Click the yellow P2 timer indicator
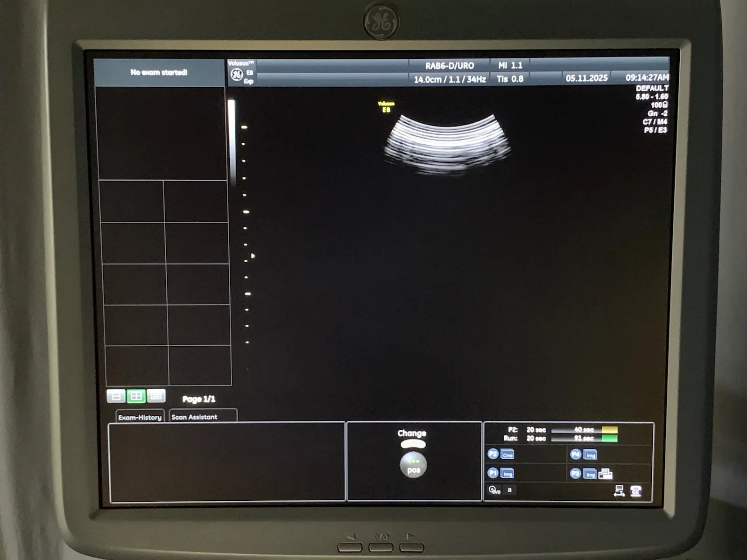Viewport: 747px width, 560px height. (609, 430)
